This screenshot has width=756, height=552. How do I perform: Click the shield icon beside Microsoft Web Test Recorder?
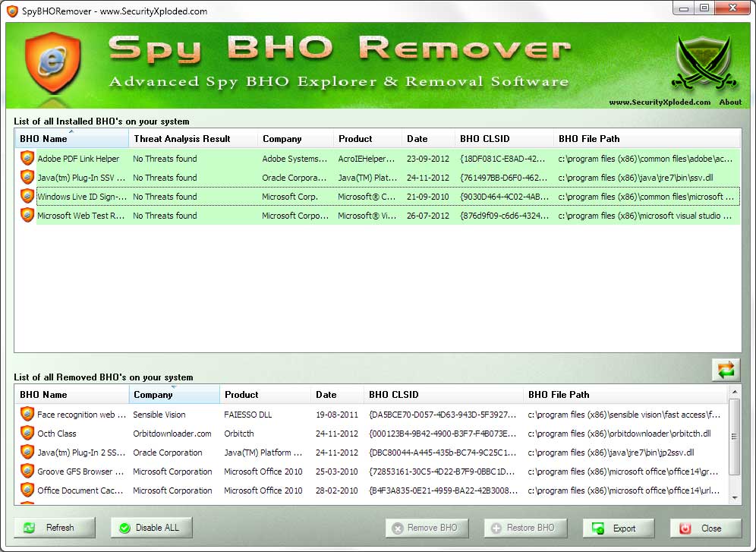point(27,216)
